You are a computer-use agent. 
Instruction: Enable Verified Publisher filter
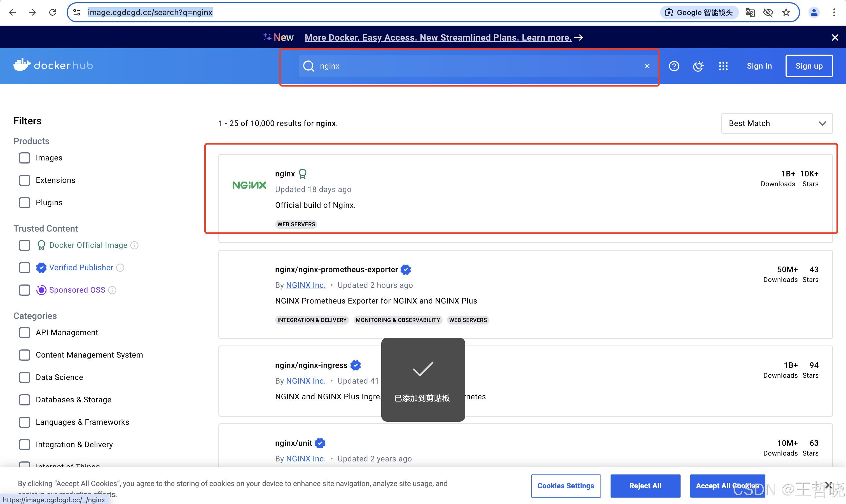[24, 268]
